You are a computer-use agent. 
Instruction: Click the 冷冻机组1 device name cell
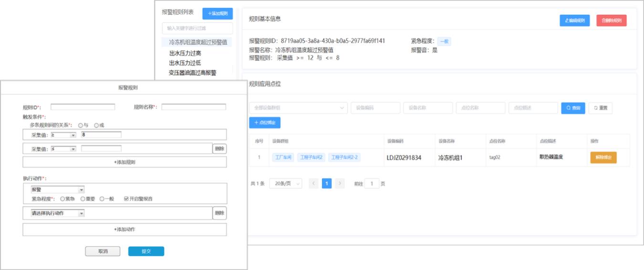(x=450, y=157)
